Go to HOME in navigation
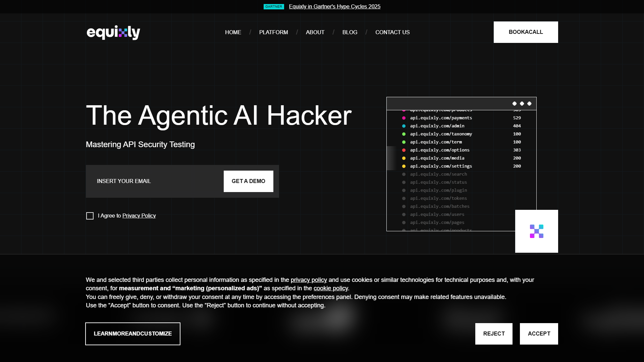644x362 pixels. (x=233, y=32)
